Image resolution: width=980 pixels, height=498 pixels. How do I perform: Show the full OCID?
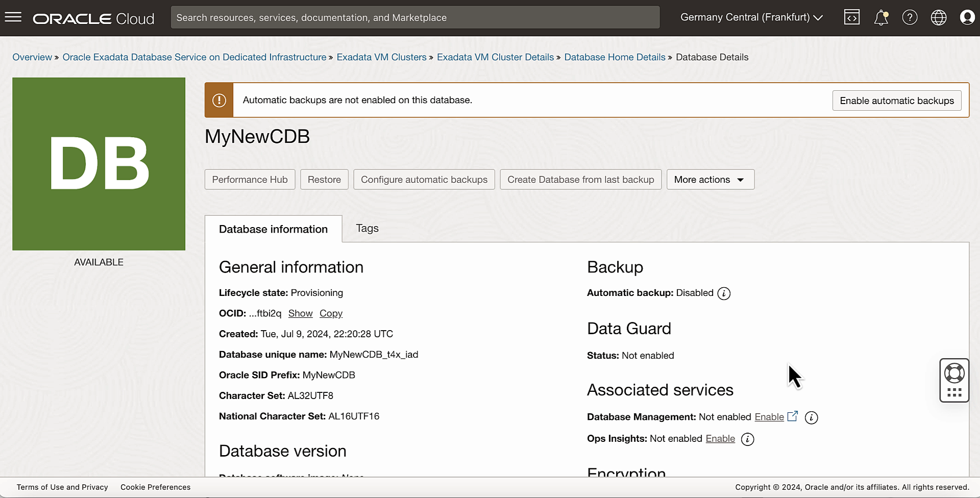[300, 313]
